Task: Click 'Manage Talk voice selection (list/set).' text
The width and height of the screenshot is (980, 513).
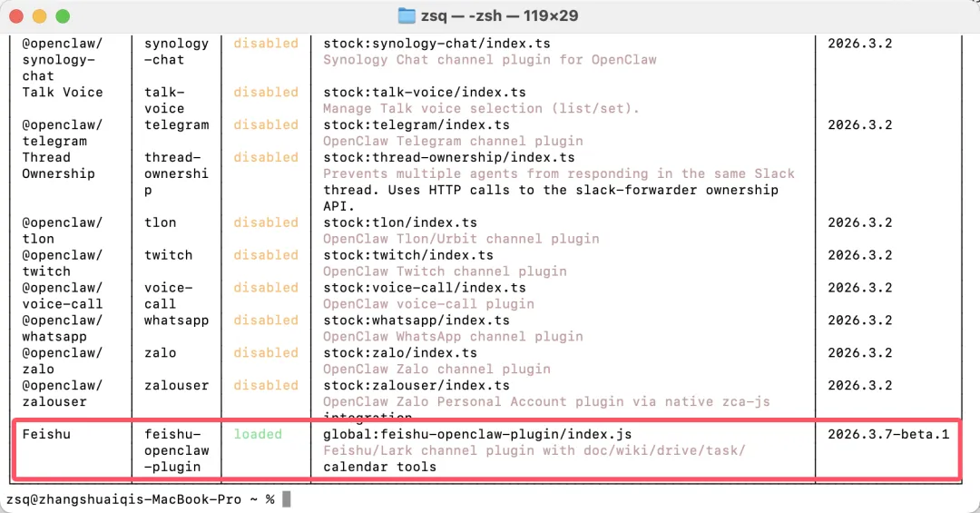Action: tap(481, 109)
